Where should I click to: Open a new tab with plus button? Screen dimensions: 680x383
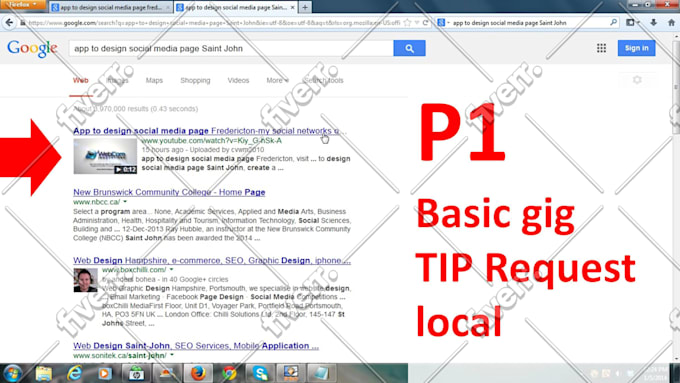pos(305,7)
